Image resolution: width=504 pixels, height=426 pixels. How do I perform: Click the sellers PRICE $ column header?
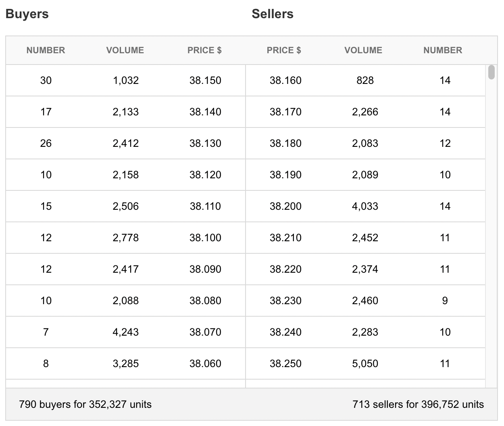[x=284, y=50]
